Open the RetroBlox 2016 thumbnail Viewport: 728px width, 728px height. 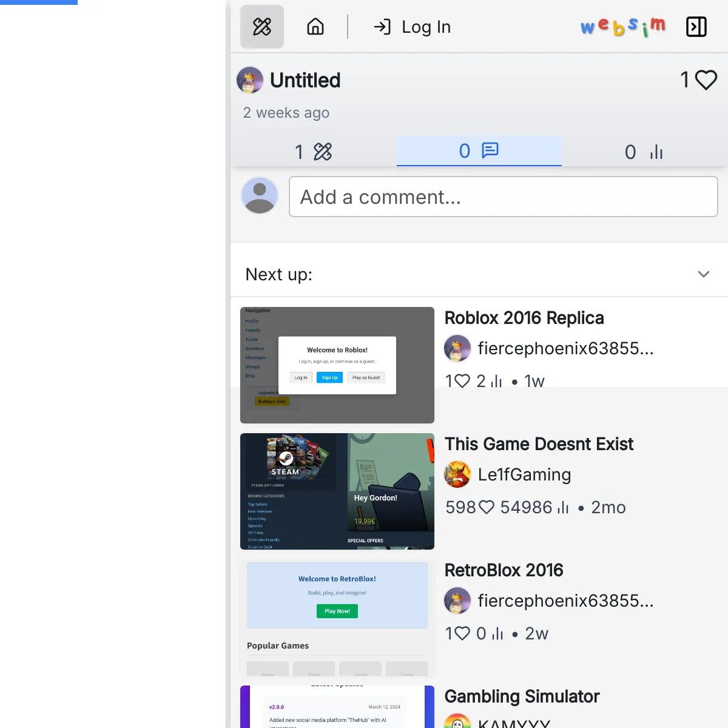point(337,618)
